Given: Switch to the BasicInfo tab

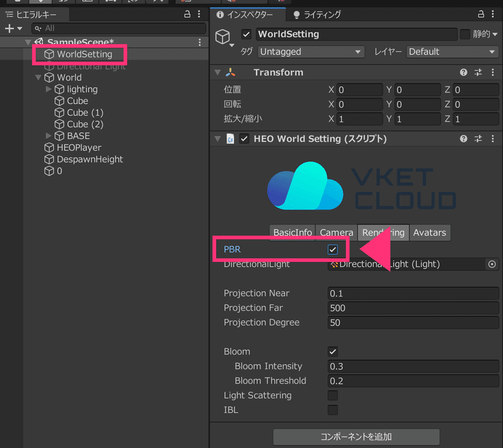Looking at the screenshot, I should point(292,232).
